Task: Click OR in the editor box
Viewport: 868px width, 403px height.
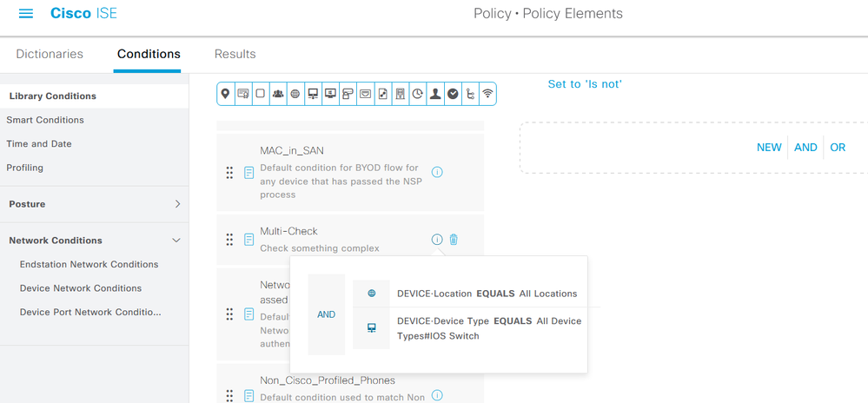Action: click(838, 148)
